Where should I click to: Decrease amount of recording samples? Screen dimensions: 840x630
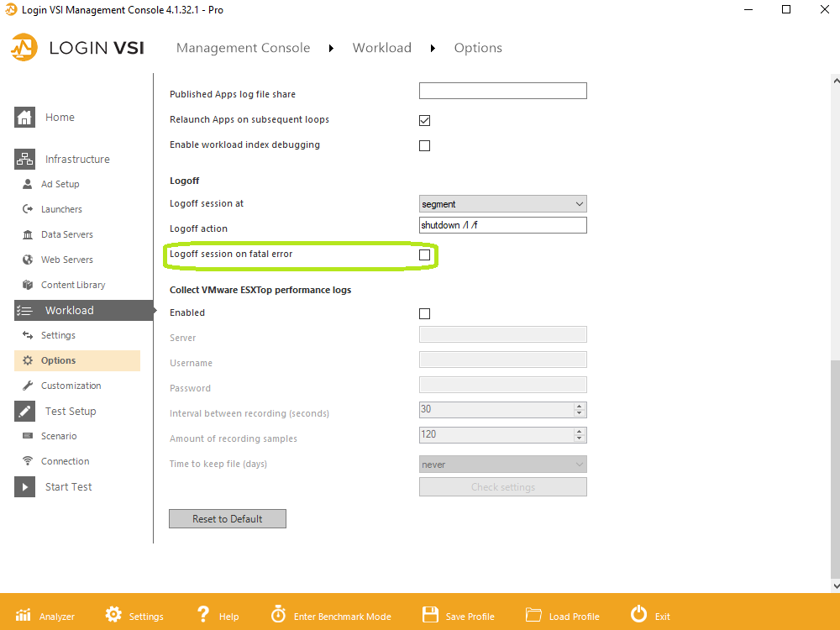point(579,438)
